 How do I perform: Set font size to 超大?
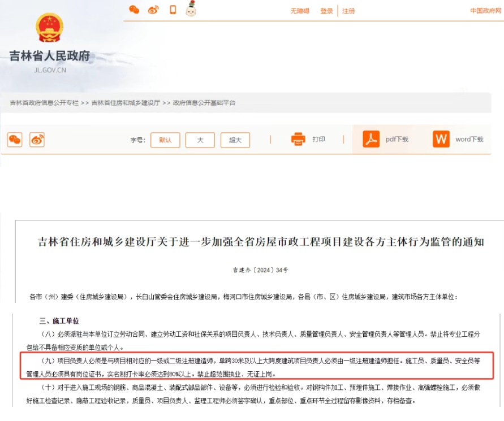coord(235,140)
